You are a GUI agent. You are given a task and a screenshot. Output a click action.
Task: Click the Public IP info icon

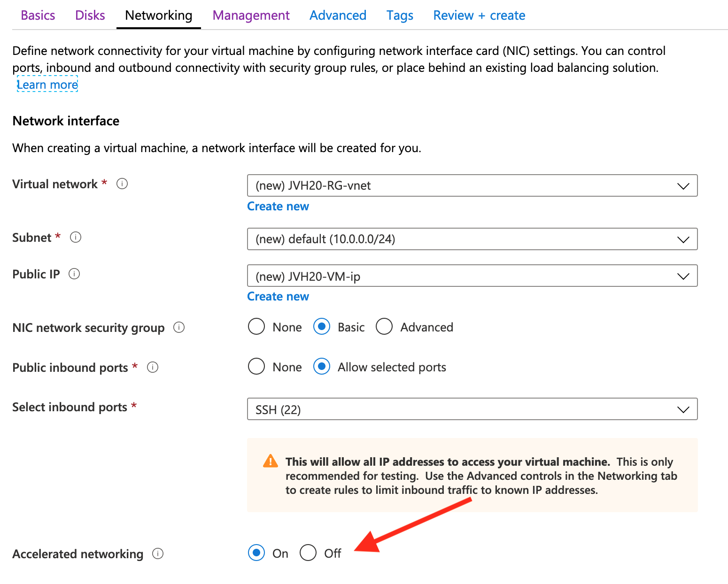[x=74, y=274]
